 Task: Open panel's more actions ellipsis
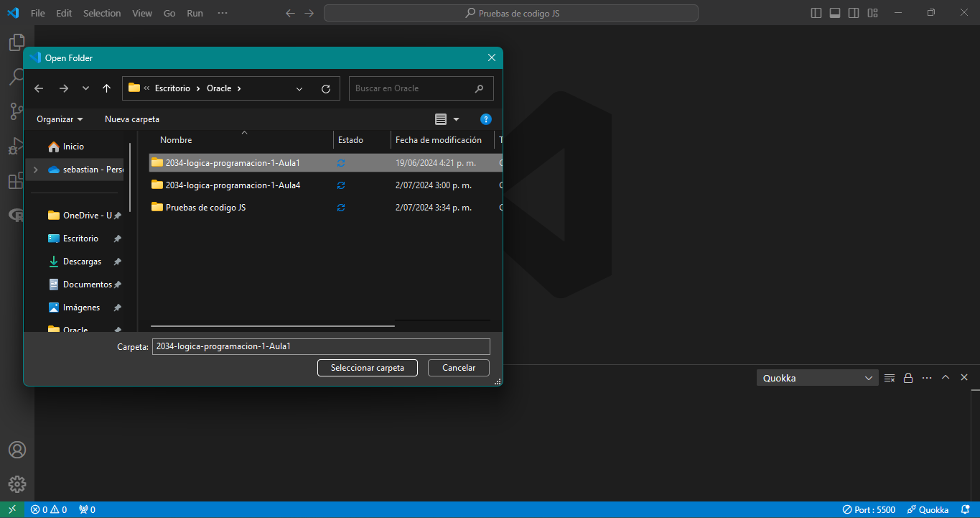pos(927,378)
